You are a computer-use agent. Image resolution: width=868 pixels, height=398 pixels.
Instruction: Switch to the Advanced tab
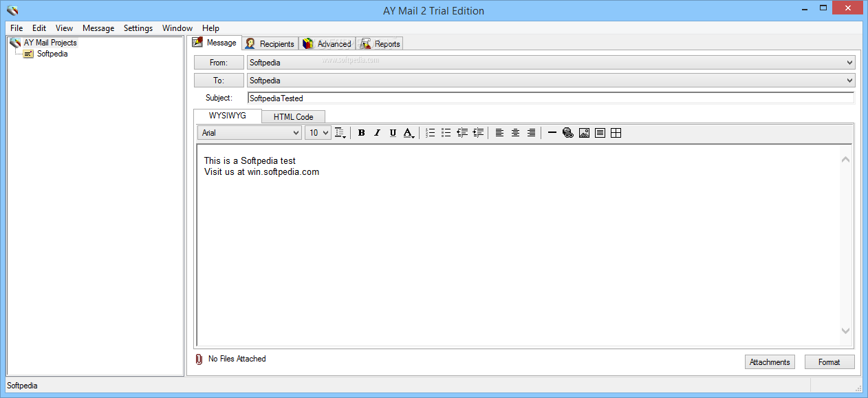point(327,43)
